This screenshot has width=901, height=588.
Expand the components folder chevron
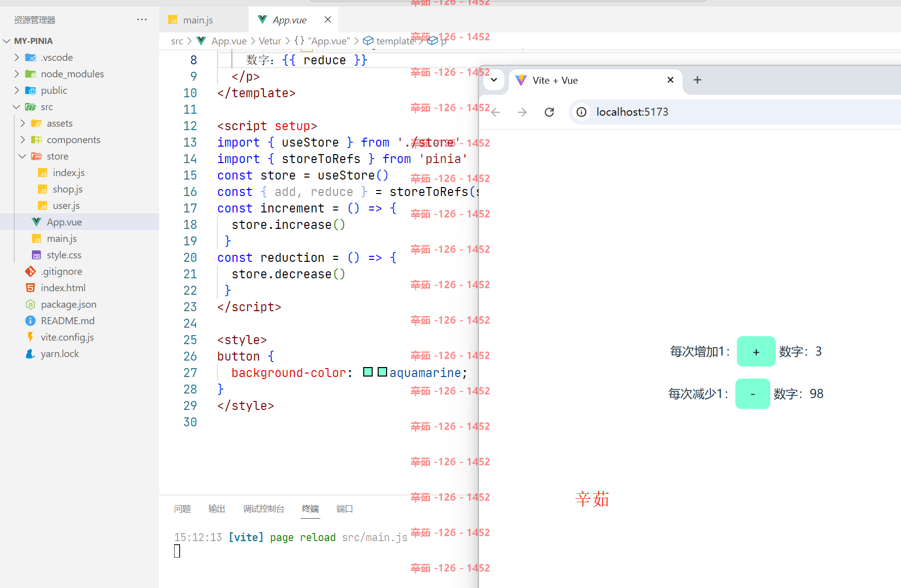tap(22, 140)
